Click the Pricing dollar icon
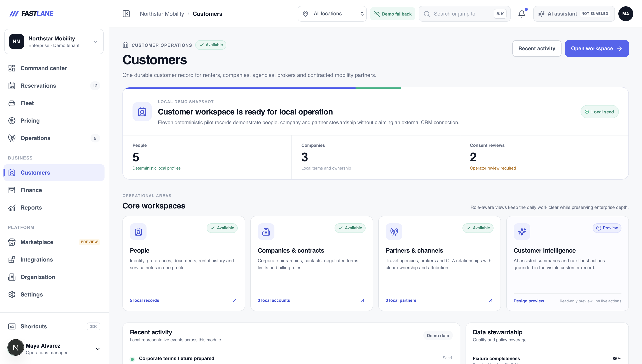 tap(12, 121)
